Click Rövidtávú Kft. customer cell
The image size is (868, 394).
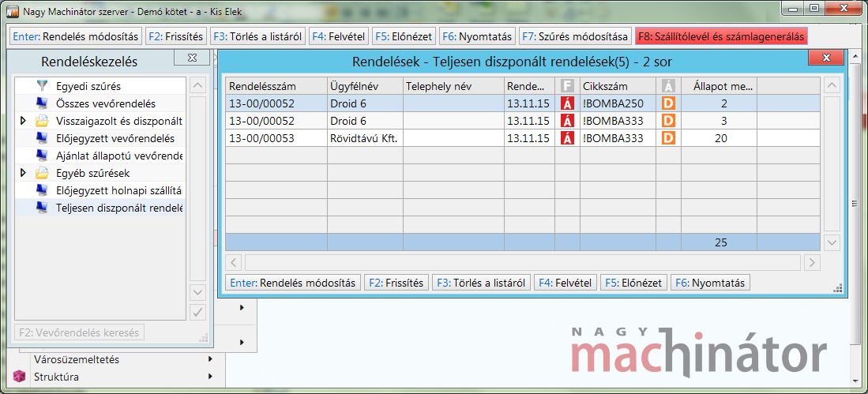click(x=365, y=138)
